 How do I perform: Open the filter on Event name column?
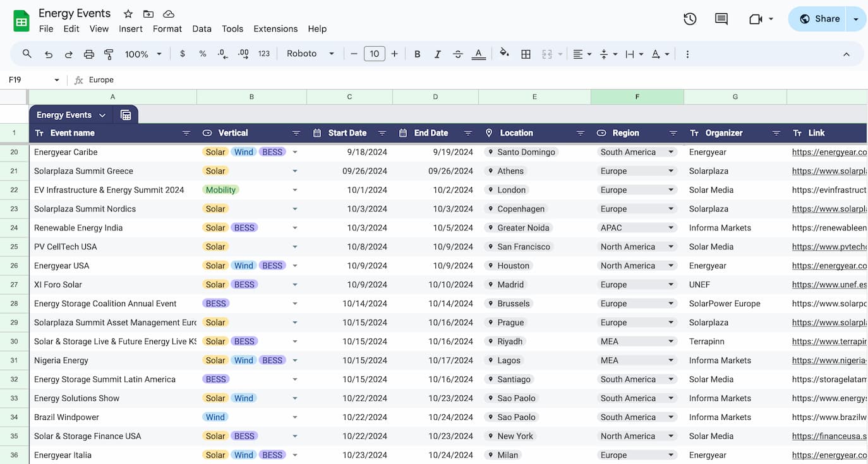coord(186,133)
